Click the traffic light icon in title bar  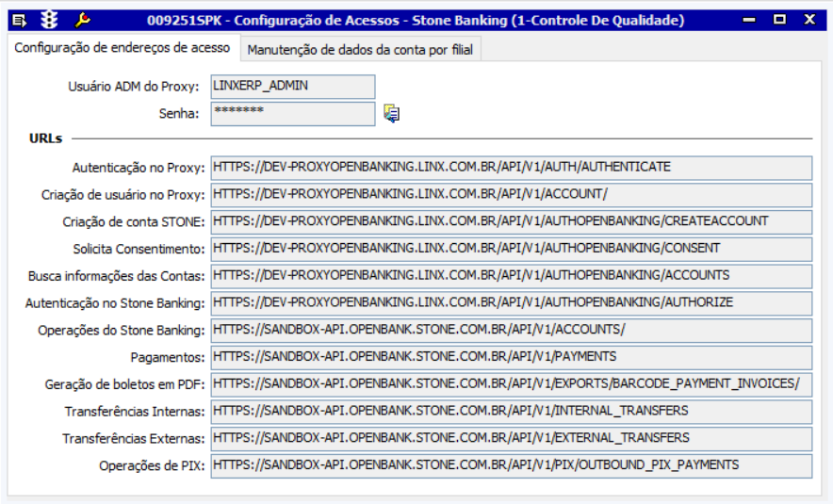click(x=49, y=20)
